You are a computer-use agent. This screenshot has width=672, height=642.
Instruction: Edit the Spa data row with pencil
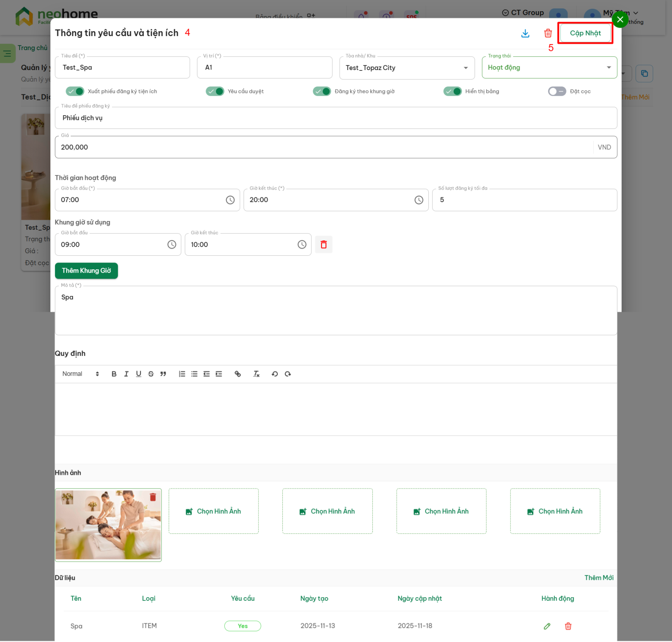click(x=547, y=626)
